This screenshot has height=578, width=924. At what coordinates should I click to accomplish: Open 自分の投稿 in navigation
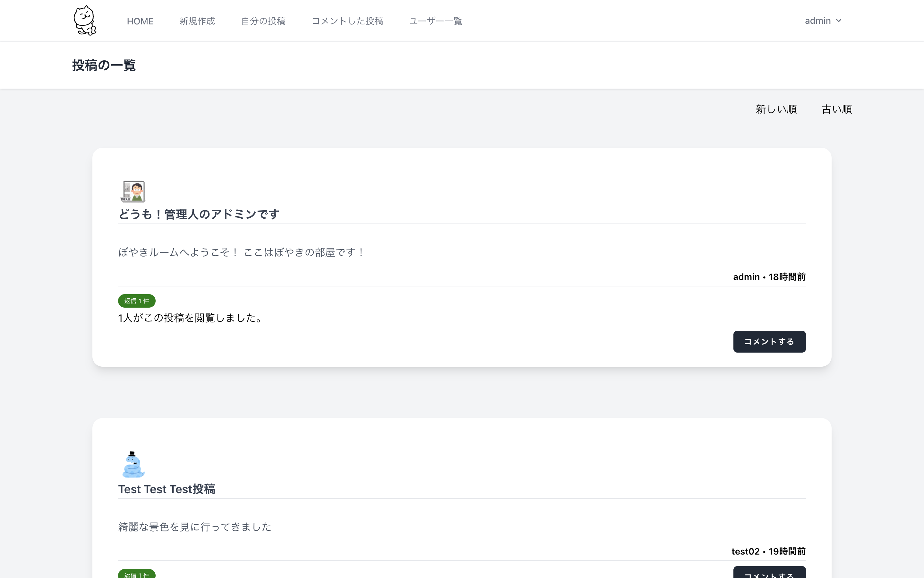[x=263, y=21]
